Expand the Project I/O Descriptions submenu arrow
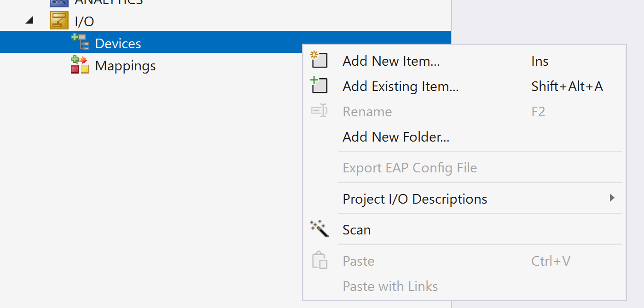This screenshot has width=644, height=308. point(612,198)
